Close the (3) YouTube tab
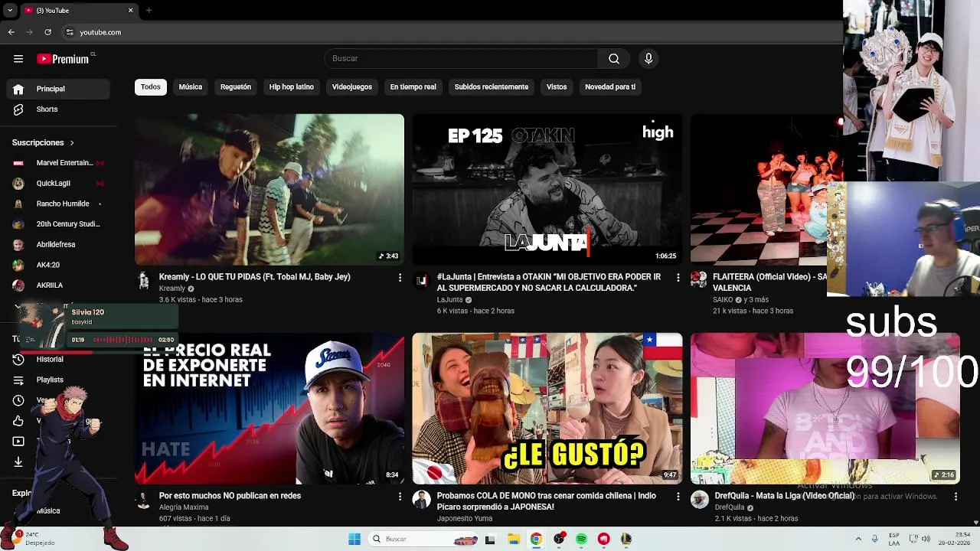The image size is (980, 551). (x=130, y=11)
